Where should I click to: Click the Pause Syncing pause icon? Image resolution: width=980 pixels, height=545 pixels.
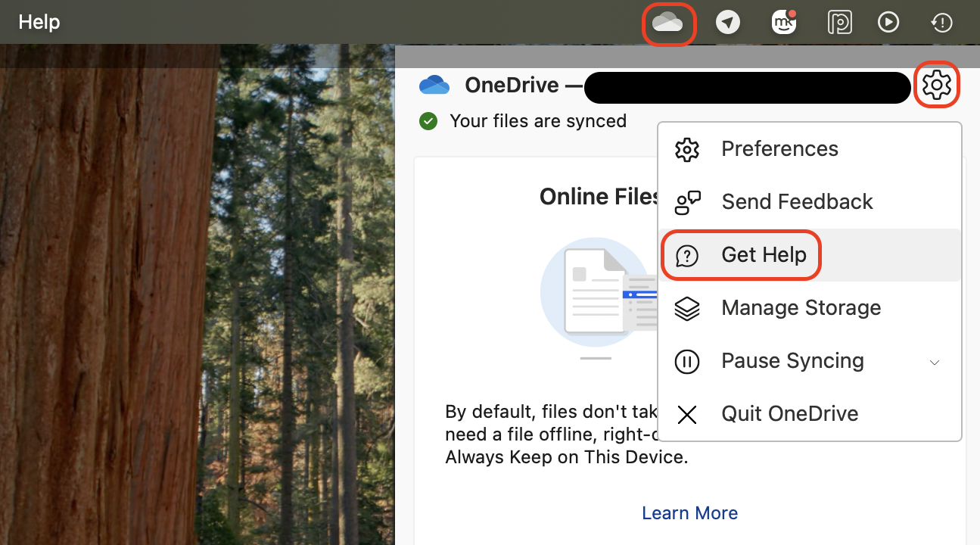[x=686, y=361]
